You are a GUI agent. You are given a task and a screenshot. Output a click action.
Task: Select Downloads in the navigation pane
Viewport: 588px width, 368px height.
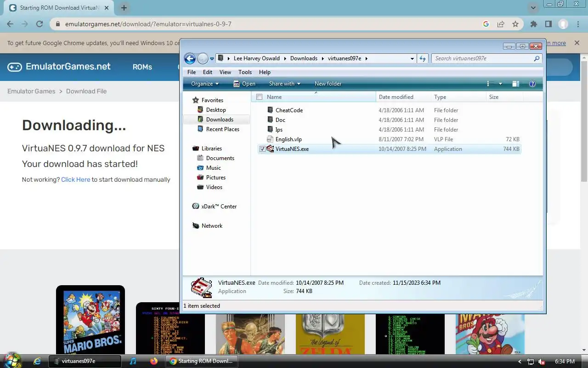(220, 120)
